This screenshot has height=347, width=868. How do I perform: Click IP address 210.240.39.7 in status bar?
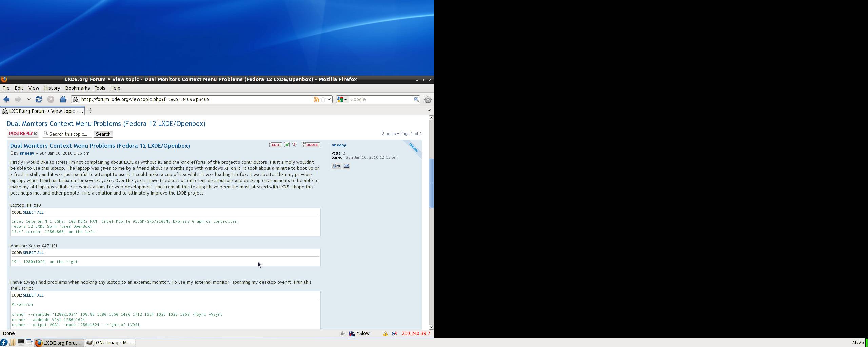(416, 333)
